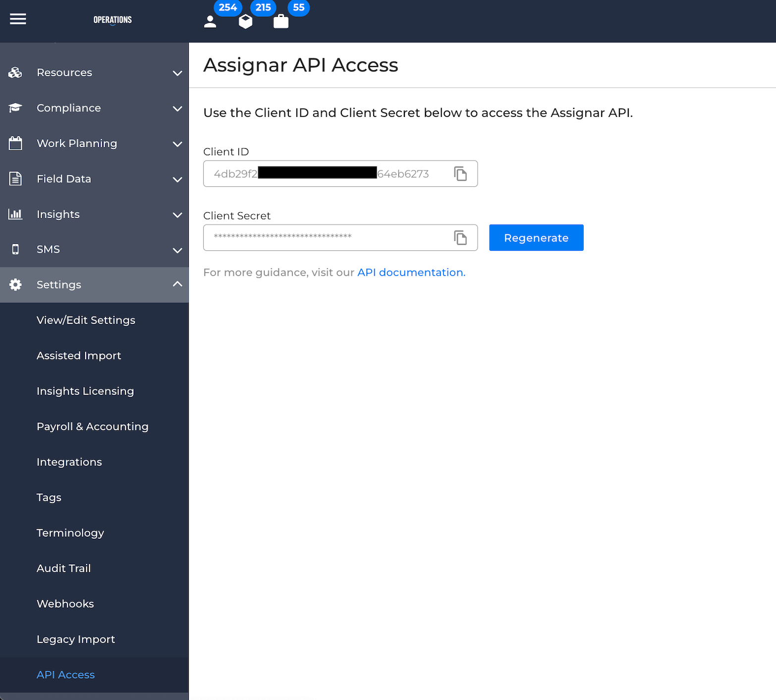Click the Client ID input field
The image size is (776, 700).
pos(340,174)
